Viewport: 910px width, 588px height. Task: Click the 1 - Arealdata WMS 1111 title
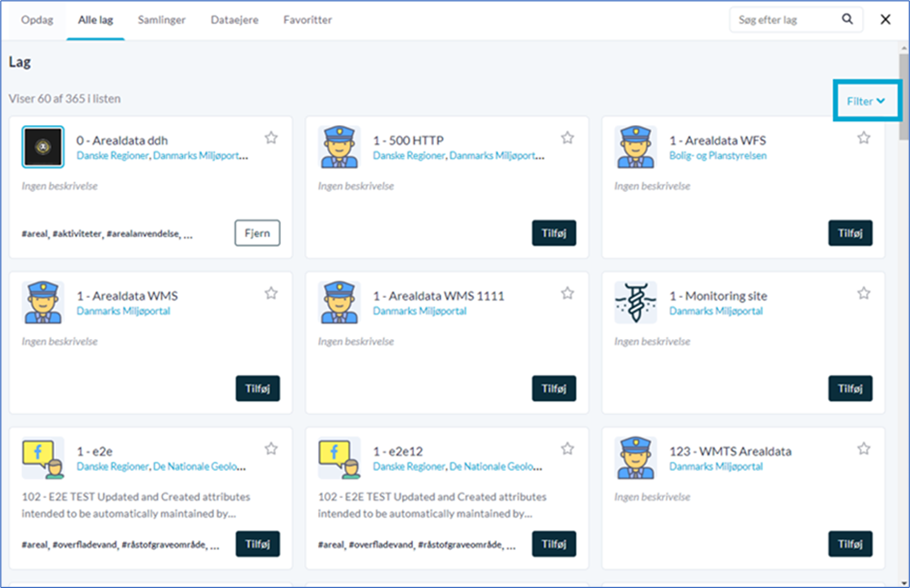tap(439, 296)
